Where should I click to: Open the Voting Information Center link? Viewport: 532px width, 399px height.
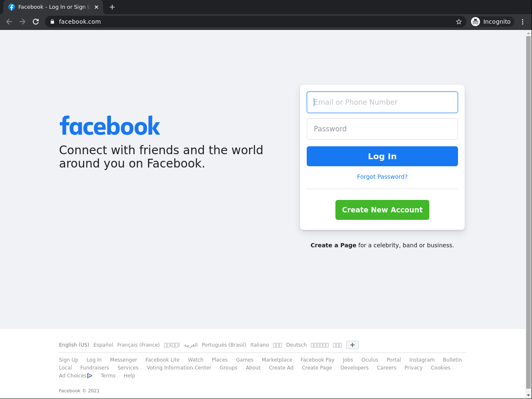179,368
